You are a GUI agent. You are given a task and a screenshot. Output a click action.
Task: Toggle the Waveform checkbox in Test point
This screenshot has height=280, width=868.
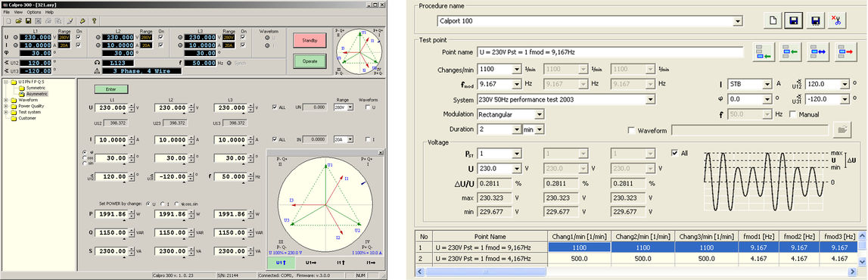[x=632, y=131]
